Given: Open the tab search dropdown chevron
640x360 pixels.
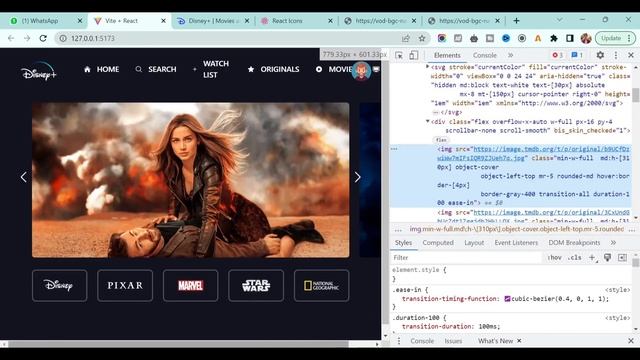Looking at the screenshot, I should (559, 20).
